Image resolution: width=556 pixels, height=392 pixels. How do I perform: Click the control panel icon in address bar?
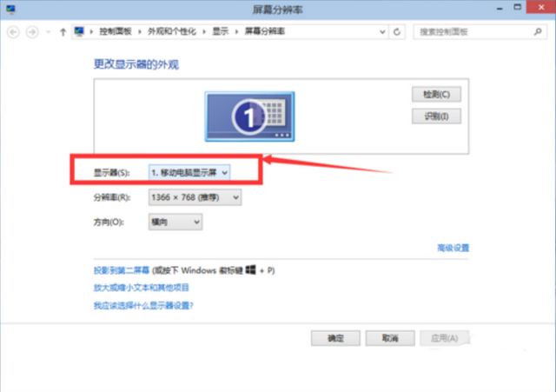click(x=81, y=31)
